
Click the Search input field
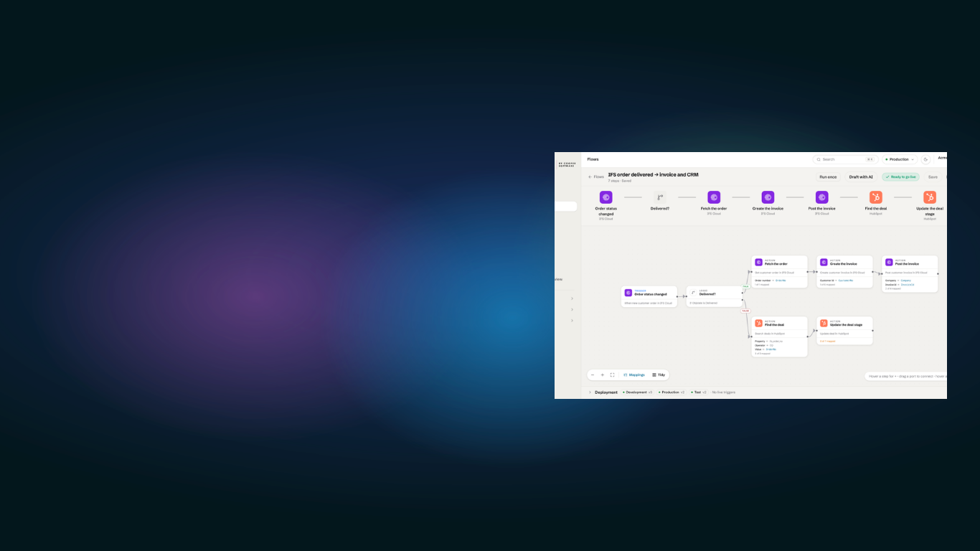point(845,159)
